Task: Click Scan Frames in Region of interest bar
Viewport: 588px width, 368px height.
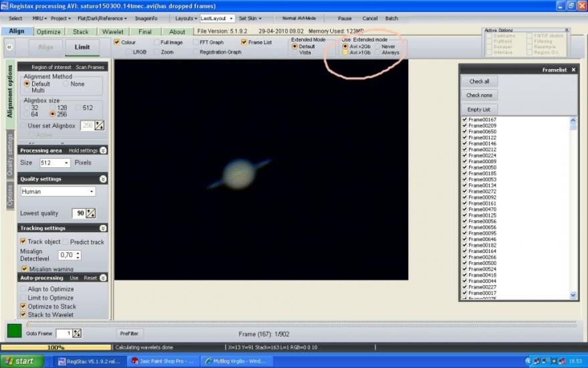Action: (x=90, y=67)
